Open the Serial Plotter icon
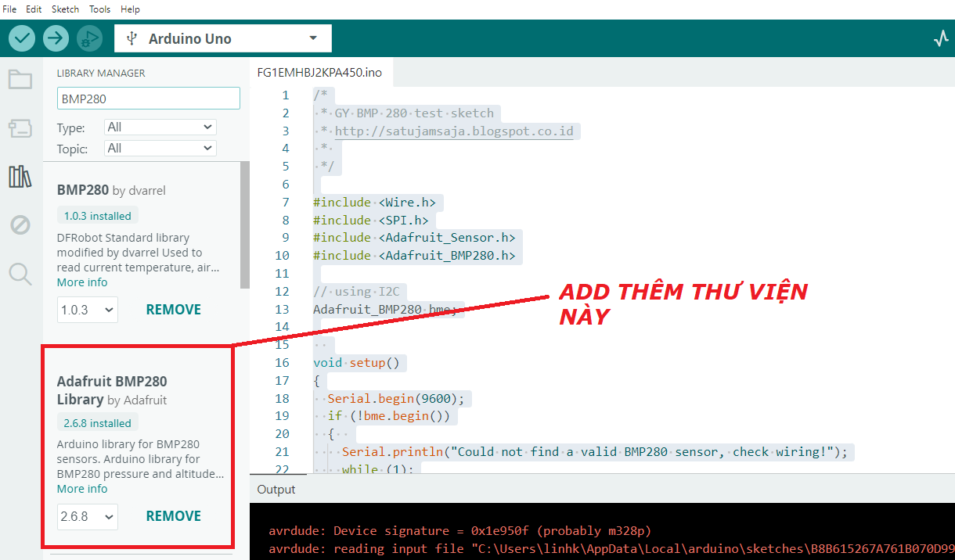Viewport: 955px width, 560px height. (940, 38)
